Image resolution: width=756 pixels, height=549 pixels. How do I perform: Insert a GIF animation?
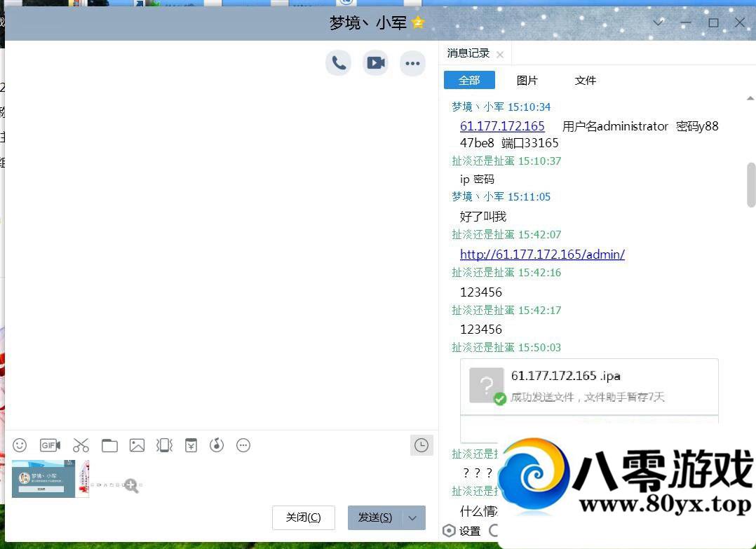click(x=49, y=445)
